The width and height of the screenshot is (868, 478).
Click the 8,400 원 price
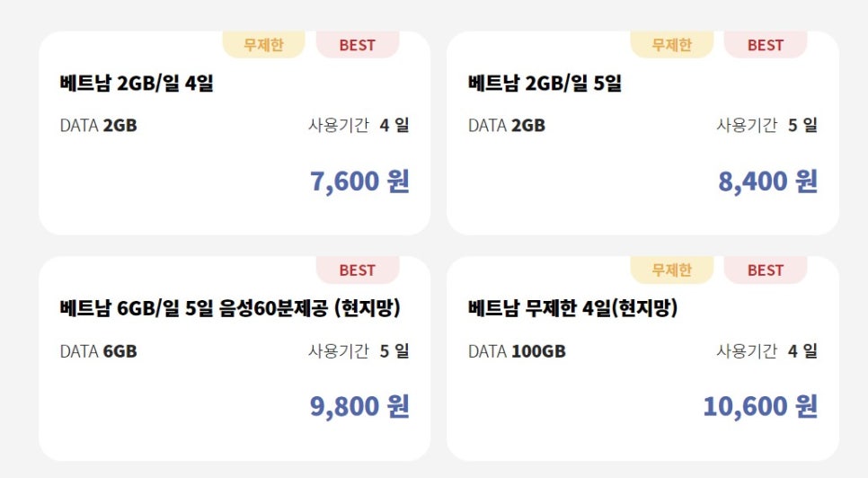pos(767,181)
